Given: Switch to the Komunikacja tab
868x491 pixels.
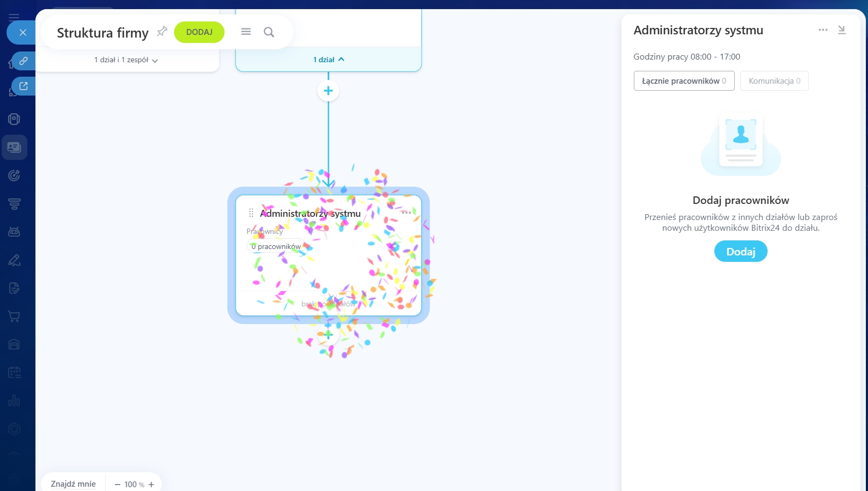Looking at the screenshot, I should 774,81.
